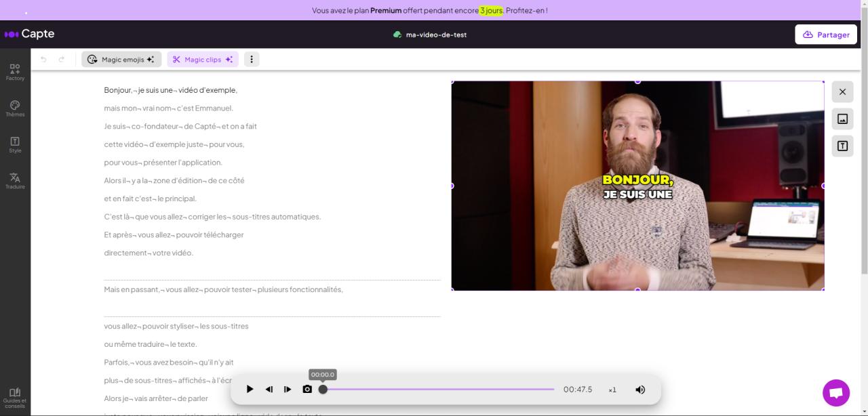Open the Style sidebar panel
The height and width of the screenshot is (416, 868).
[15, 145]
